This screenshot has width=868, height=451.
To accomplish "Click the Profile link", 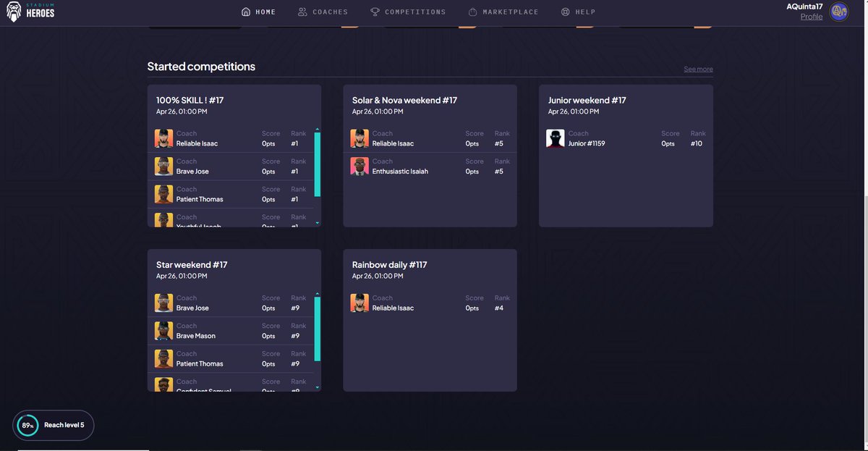I will 812,17.
